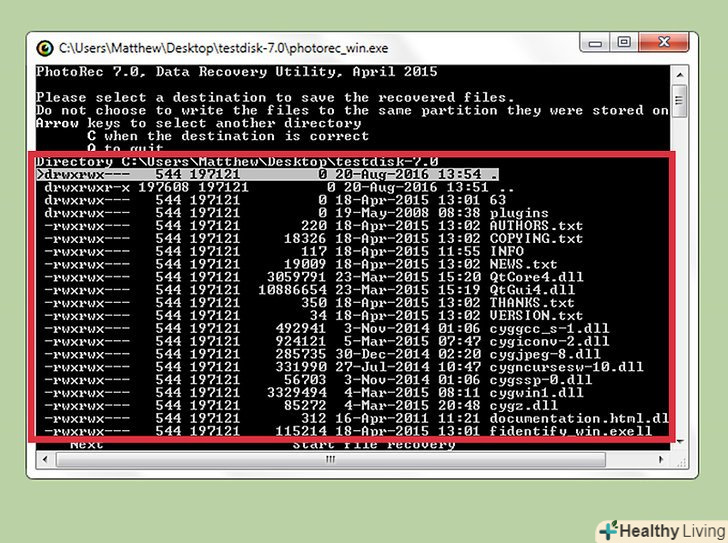This screenshot has width=728, height=543.
Task: Click the cyggcc_s-1.dll file entry
Action: click(327, 329)
